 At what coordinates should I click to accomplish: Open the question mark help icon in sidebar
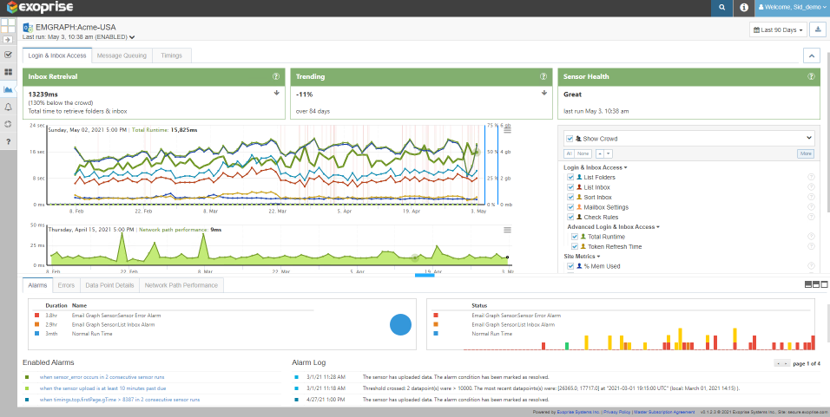tap(8, 141)
